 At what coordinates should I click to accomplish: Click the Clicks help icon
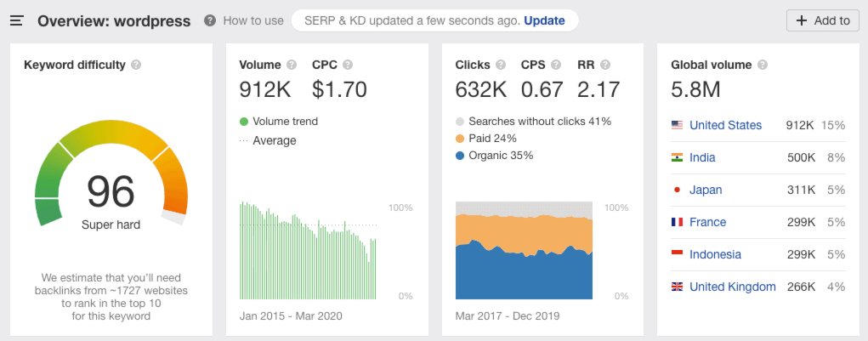501,65
